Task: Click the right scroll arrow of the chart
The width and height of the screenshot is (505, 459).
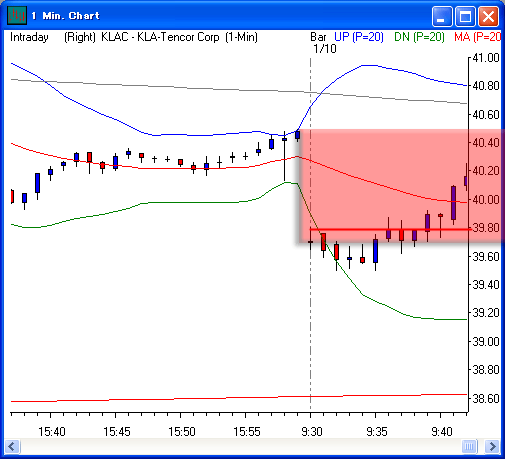Action: (492, 446)
